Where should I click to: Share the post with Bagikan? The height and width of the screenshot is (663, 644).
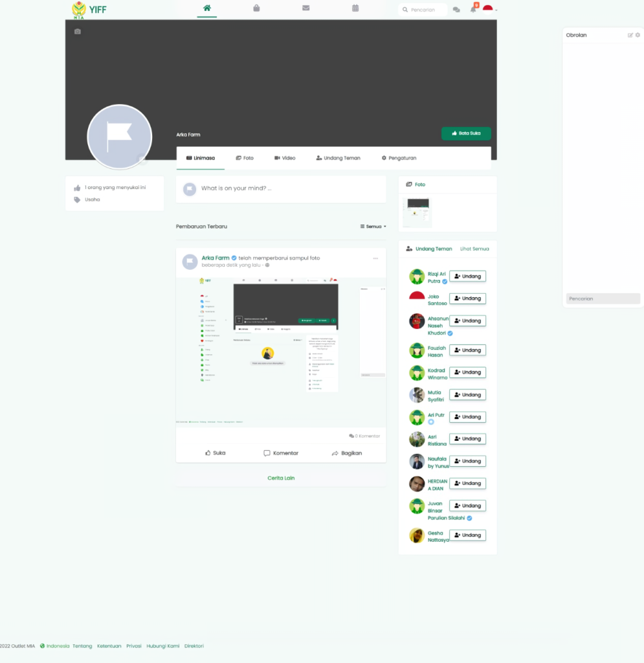[x=346, y=453]
